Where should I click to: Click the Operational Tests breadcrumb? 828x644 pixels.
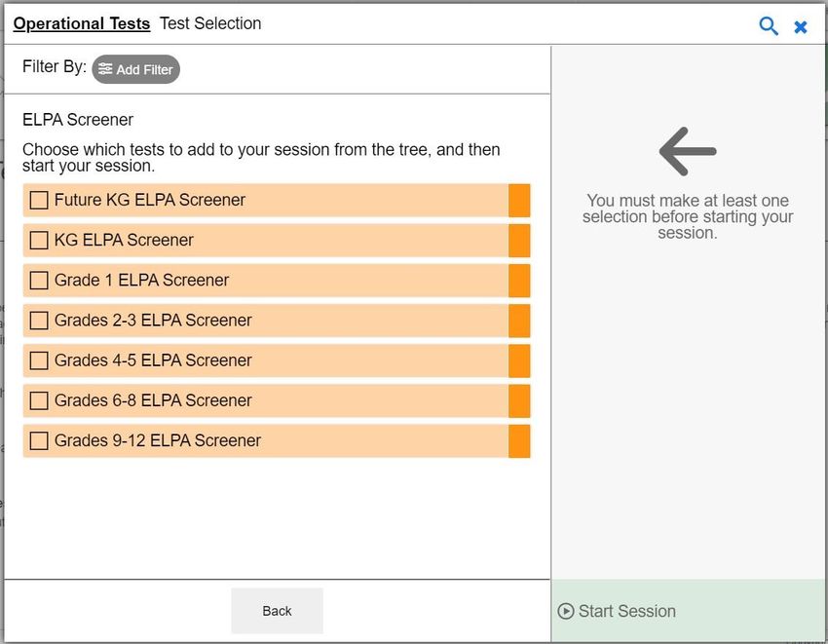pos(82,23)
